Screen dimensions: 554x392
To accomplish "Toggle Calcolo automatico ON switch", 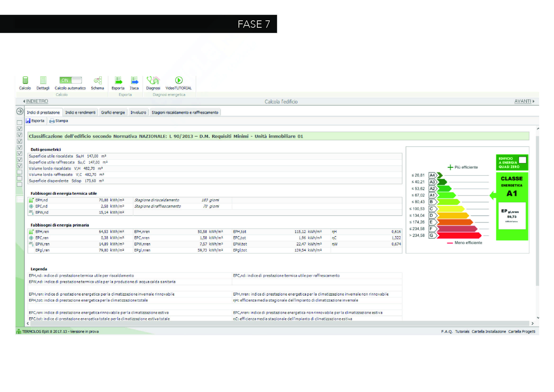I will coord(71,80).
